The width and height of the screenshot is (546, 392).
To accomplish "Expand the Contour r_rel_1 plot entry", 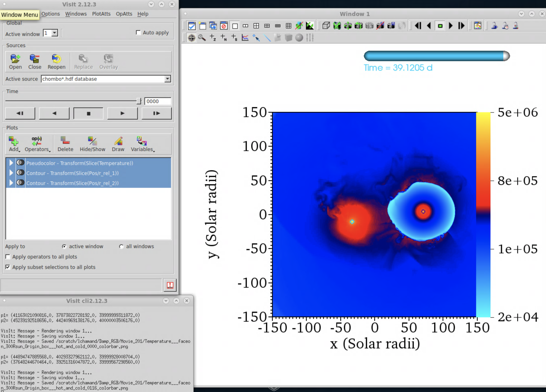I will click(x=11, y=173).
